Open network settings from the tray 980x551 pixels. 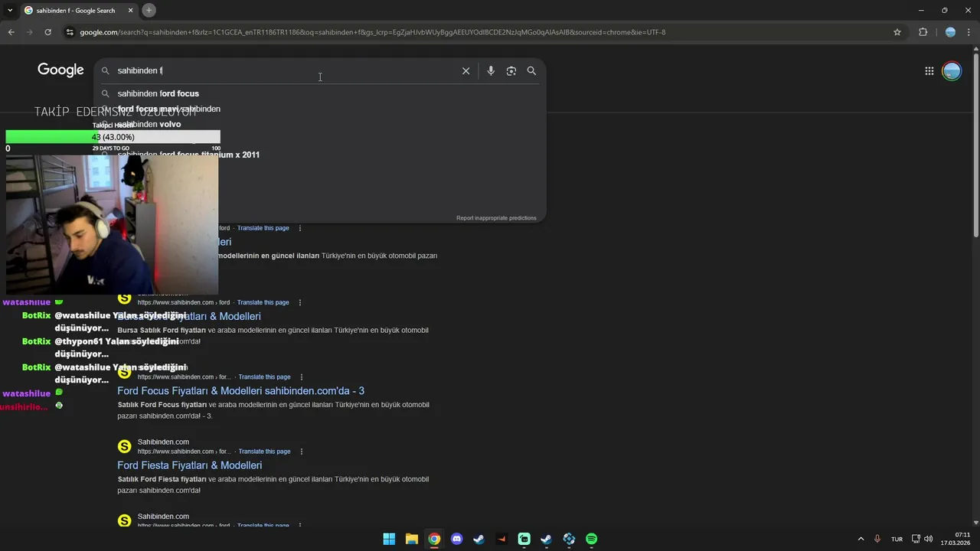tap(916, 539)
